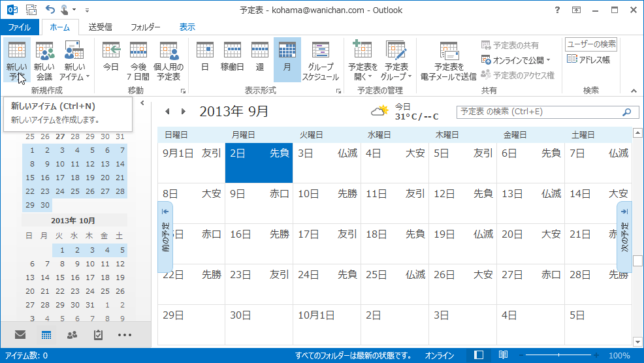
Task: Open the 予定表を開く dropdown
Action: pyautogui.click(x=362, y=60)
